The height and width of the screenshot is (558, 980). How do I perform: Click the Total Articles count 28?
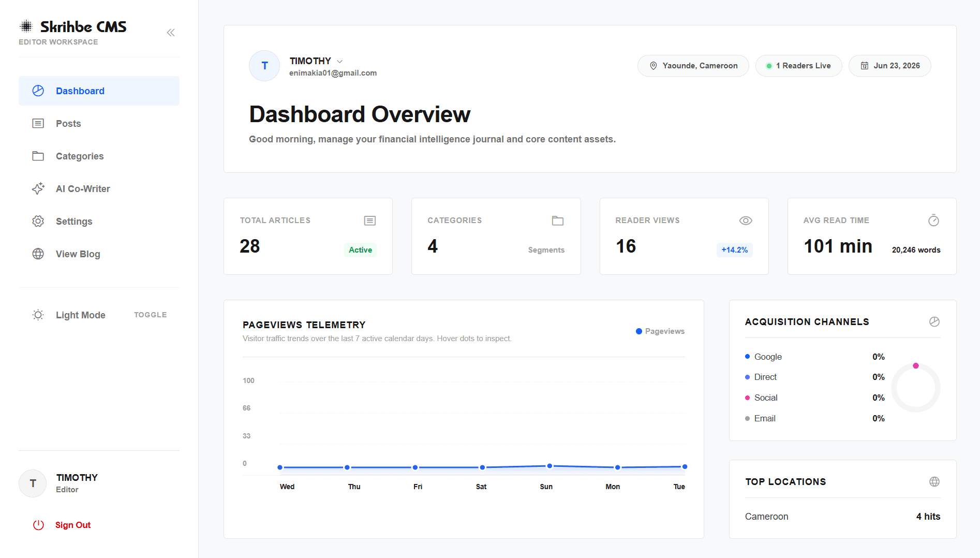click(250, 246)
